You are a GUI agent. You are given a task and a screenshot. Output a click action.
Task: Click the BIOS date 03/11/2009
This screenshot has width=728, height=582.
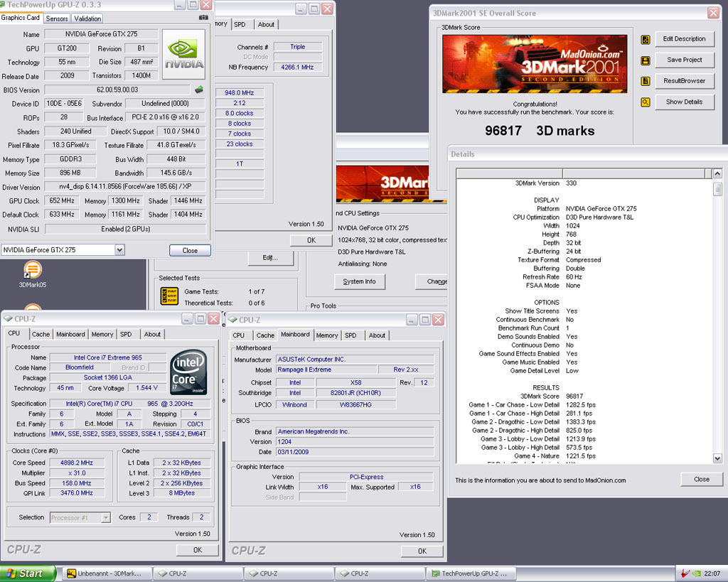[355, 452]
